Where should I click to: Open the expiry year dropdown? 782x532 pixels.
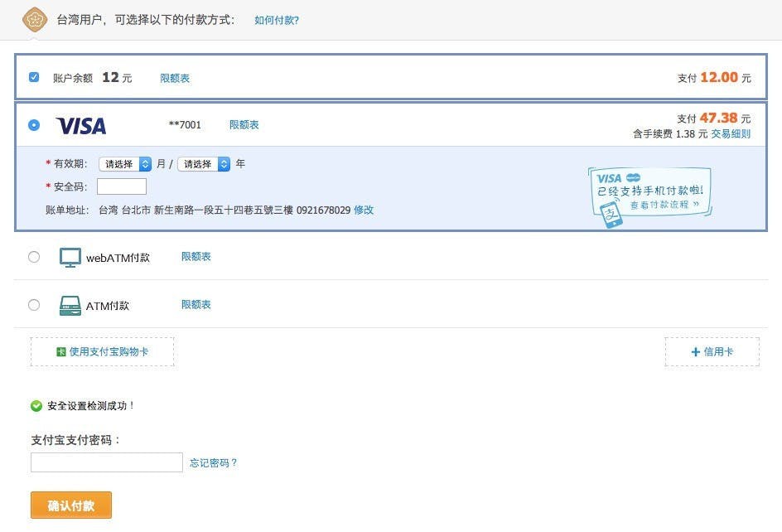204,164
